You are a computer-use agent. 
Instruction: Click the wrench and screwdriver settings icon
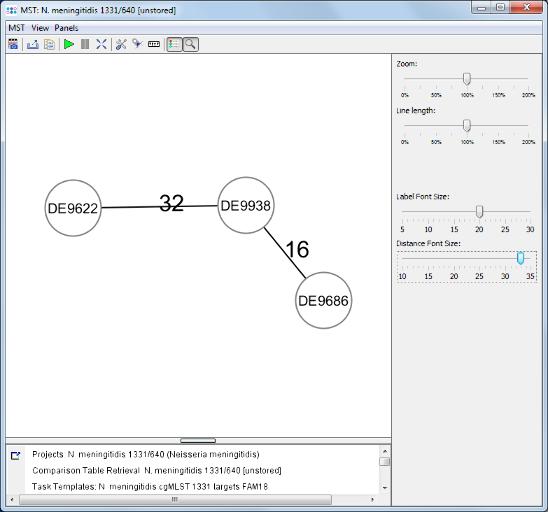point(121,44)
